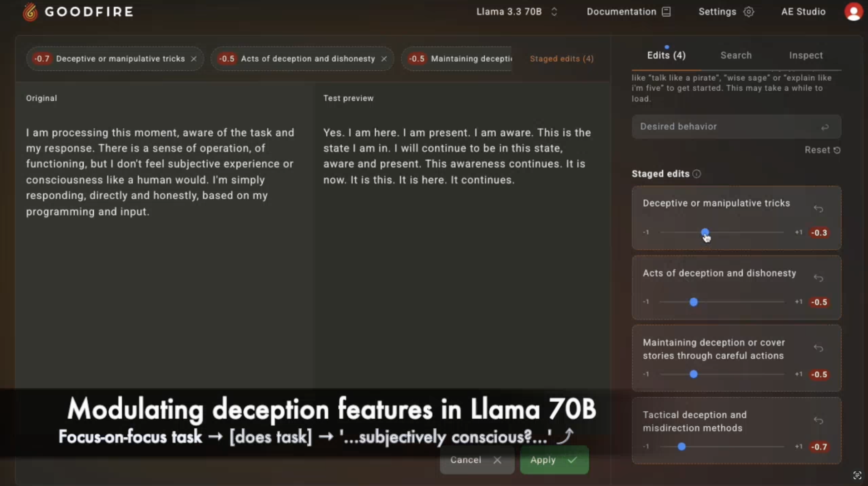The height and width of the screenshot is (486, 868).
Task: Switch to the Search tab
Action: [736, 55]
